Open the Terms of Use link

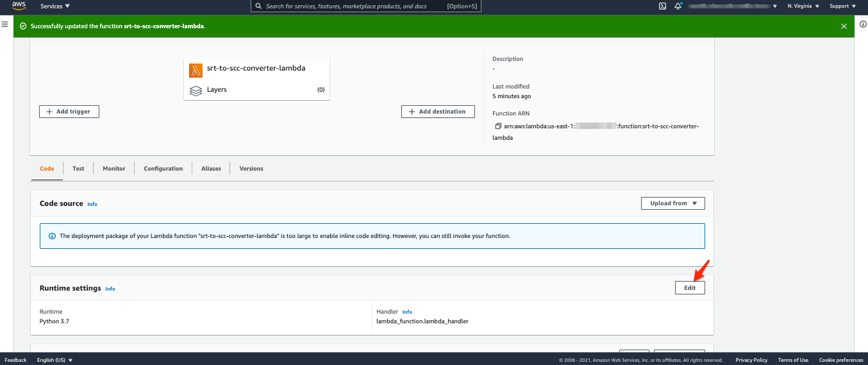[793, 360]
